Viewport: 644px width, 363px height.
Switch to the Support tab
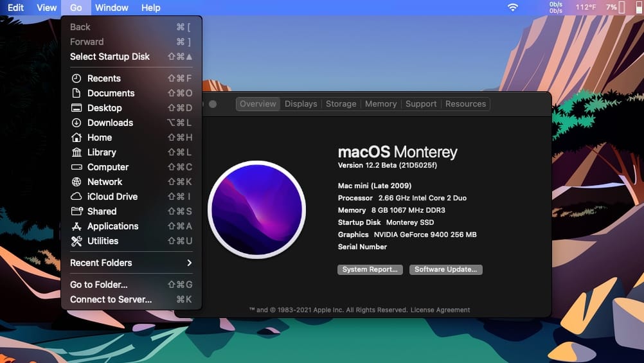coord(421,104)
